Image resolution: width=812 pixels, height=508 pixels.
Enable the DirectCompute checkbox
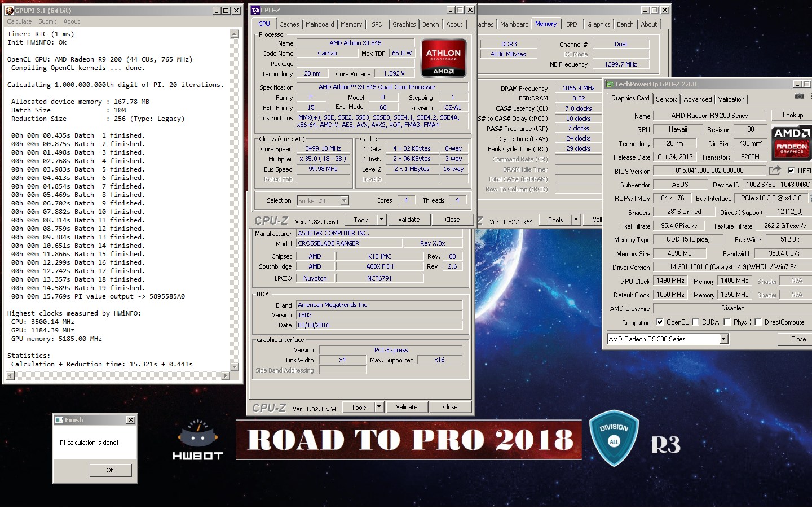(x=758, y=322)
